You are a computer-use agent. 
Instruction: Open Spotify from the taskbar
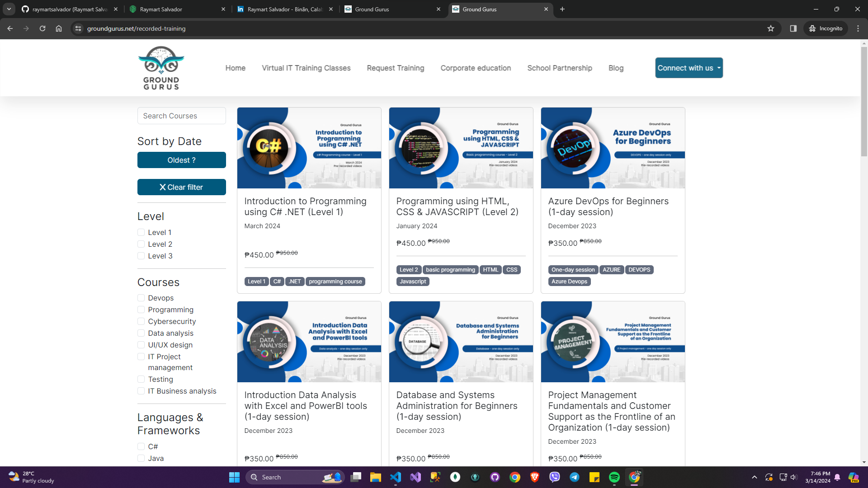[614, 477]
